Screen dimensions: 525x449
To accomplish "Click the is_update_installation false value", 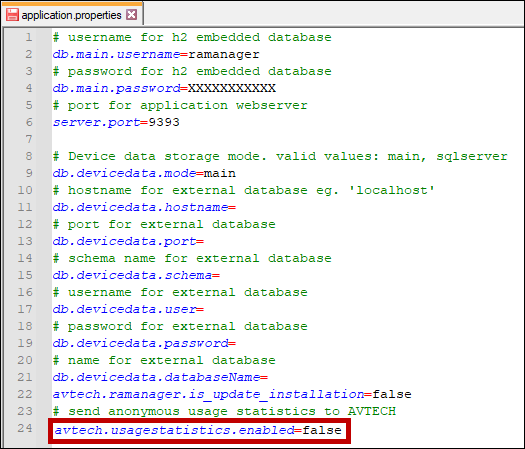I will (392, 394).
